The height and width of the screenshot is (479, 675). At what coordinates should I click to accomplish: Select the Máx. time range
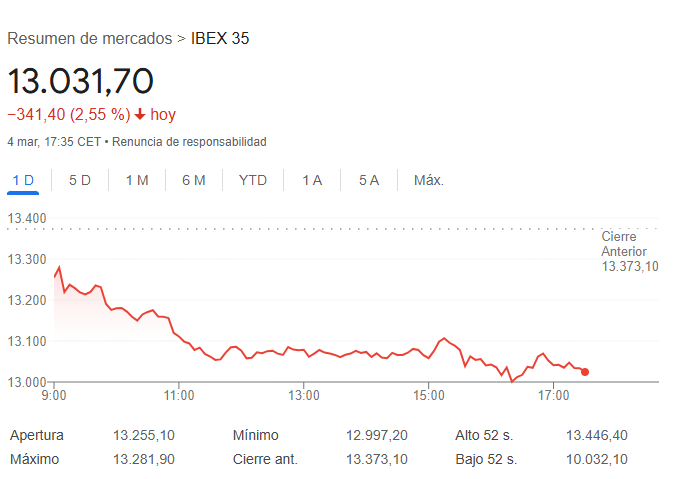429,180
